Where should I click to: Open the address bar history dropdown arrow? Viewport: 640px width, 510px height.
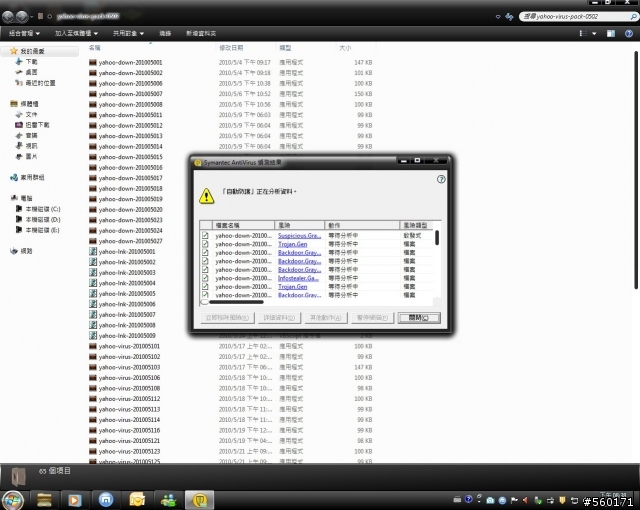tap(498, 17)
